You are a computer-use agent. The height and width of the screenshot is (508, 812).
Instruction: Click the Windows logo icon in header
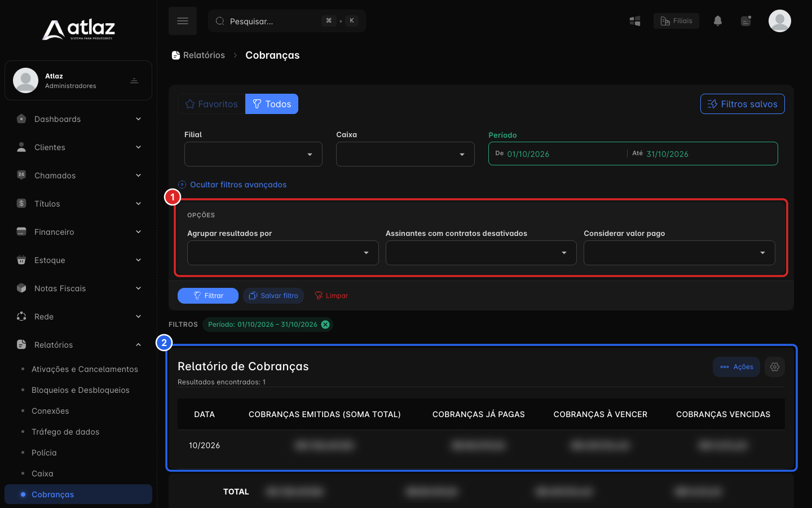point(635,21)
